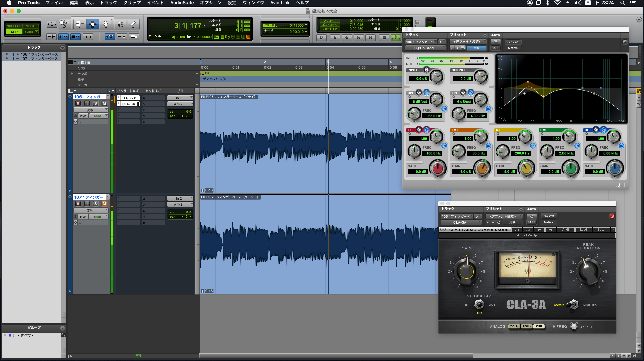Open the クリップ menu
This screenshot has height=361, width=644.
[x=132, y=3]
